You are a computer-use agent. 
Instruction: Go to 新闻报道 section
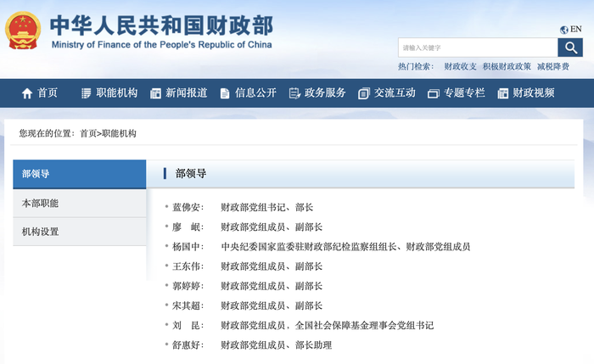186,92
